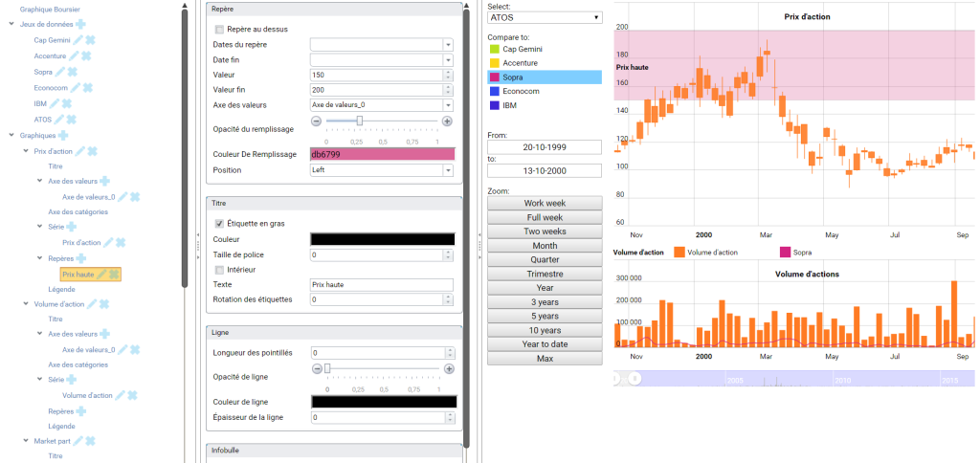Zoom to Year to date
The width and height of the screenshot is (980, 463).
[545, 344]
